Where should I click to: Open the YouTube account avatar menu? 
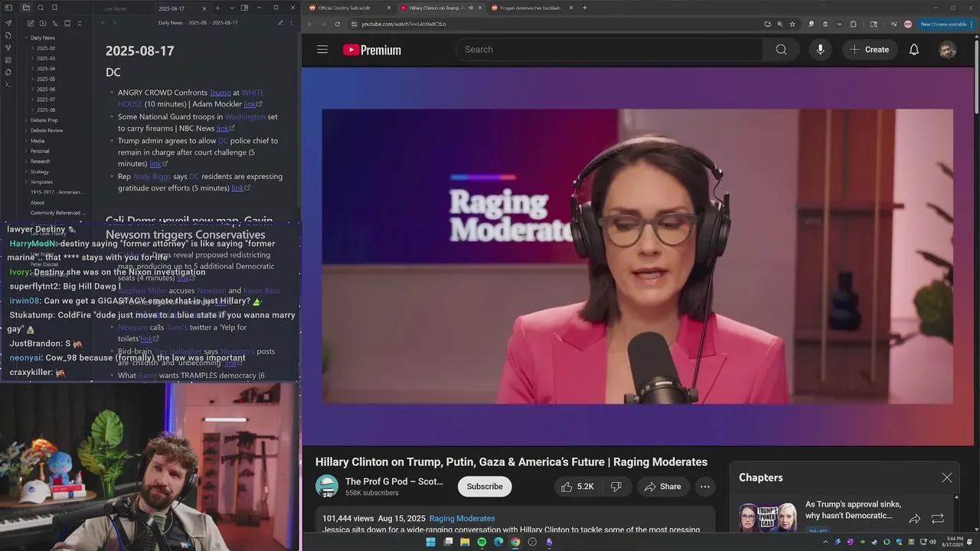pos(947,50)
